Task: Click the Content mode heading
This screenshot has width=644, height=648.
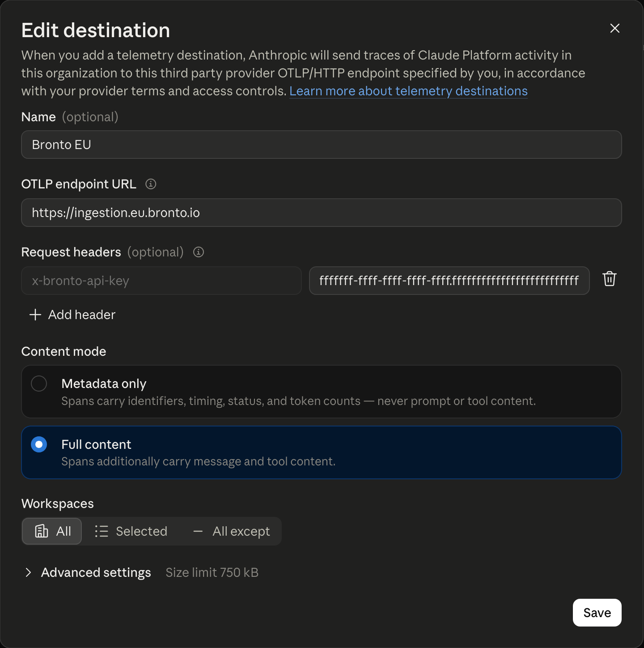Action: 64,351
